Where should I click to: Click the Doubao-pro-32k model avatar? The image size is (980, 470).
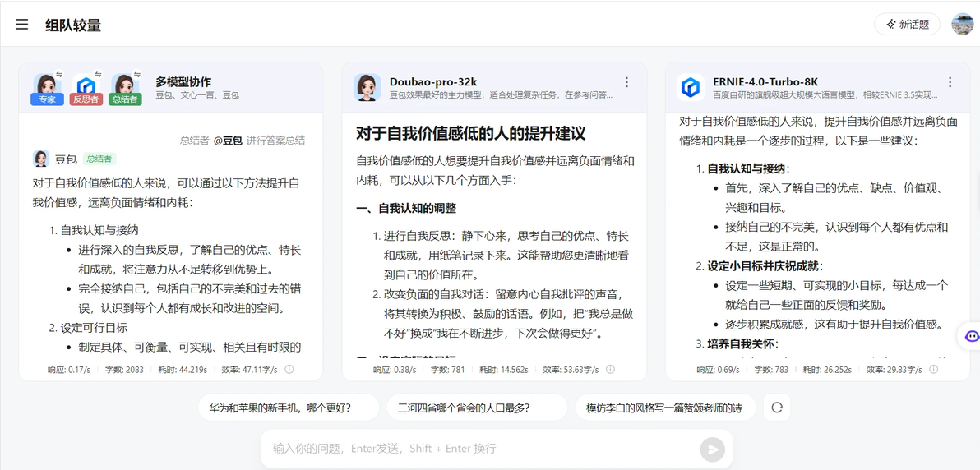pos(367,87)
